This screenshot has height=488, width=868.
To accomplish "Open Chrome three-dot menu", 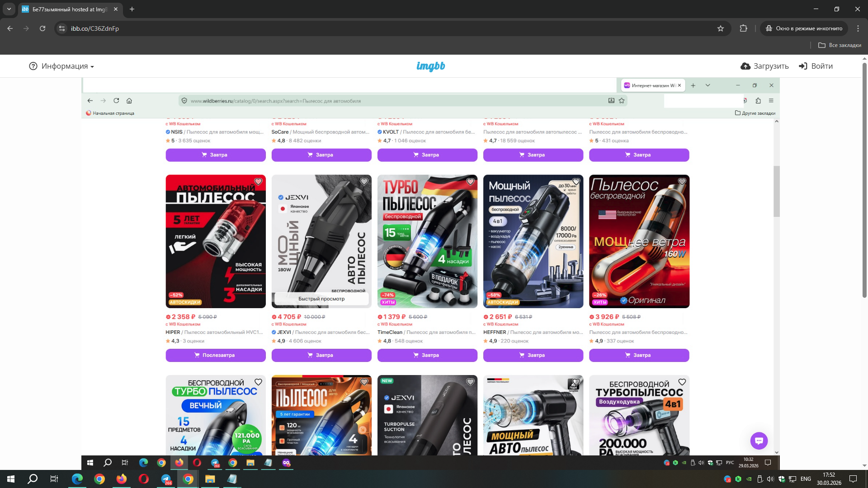I will [858, 28].
